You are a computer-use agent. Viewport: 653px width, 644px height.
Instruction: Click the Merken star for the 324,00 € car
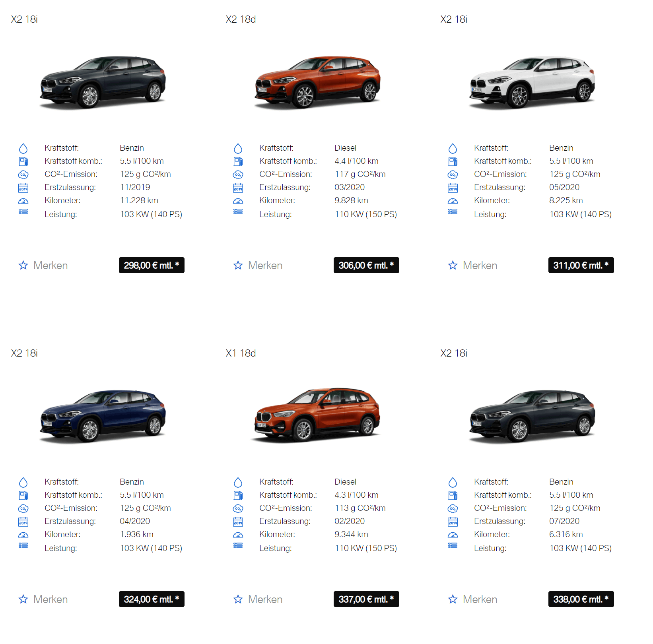pos(23,599)
